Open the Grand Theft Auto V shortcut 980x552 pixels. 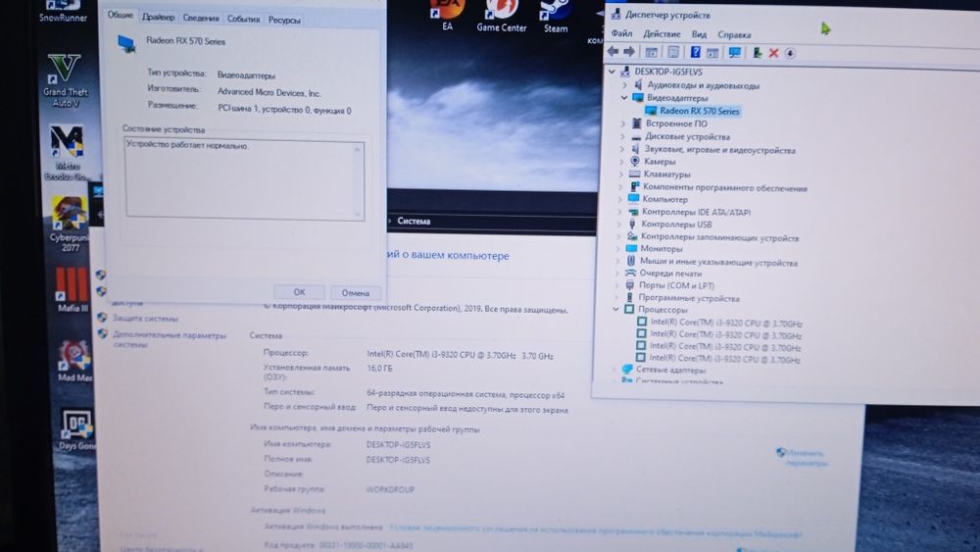pos(65,81)
